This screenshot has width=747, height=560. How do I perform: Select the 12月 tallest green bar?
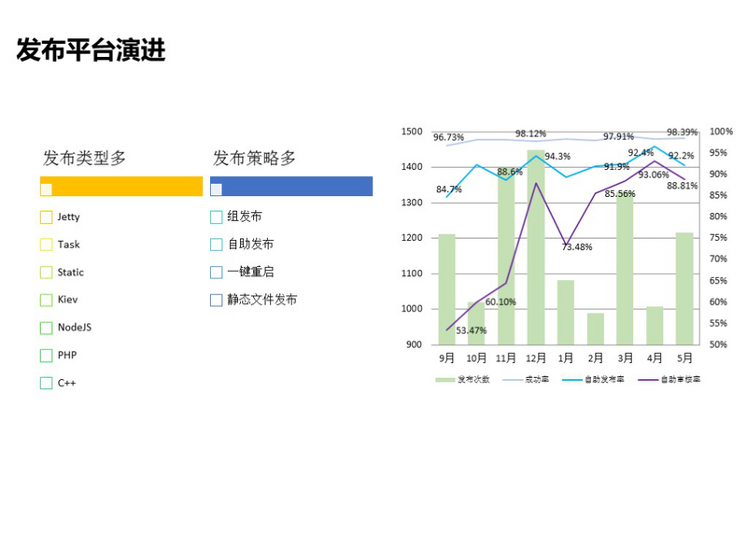pyautogui.click(x=536, y=247)
